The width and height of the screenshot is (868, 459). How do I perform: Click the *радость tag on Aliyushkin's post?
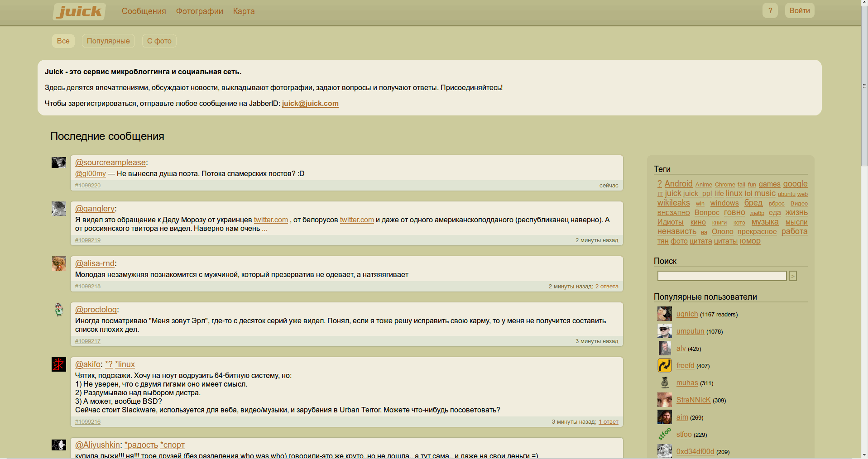pyautogui.click(x=141, y=445)
